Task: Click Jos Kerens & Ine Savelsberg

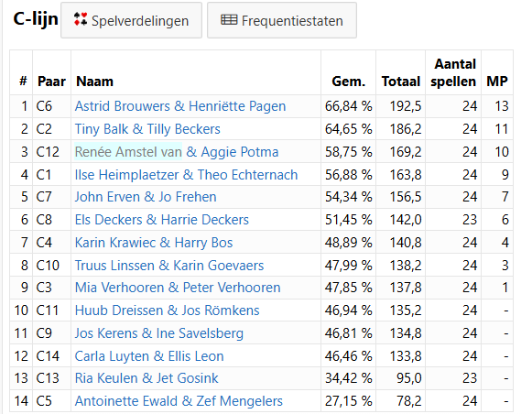Action: (x=159, y=333)
